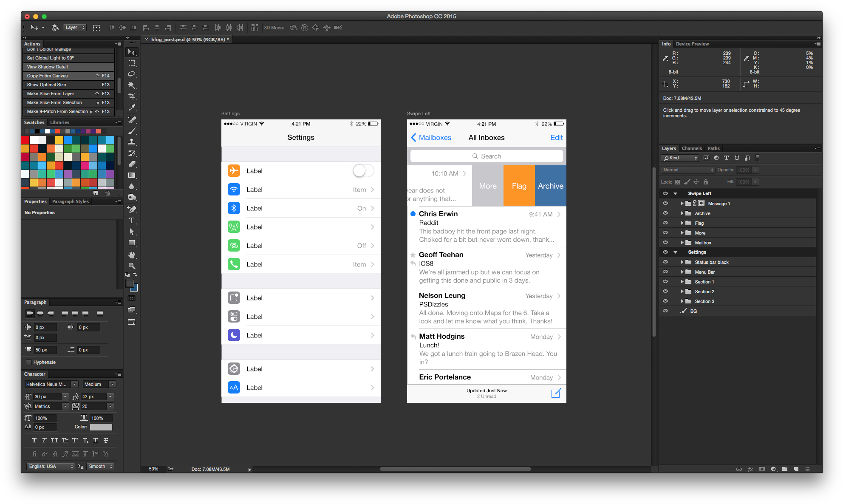
Task: Click the Character text Color swatch
Action: tap(101, 427)
